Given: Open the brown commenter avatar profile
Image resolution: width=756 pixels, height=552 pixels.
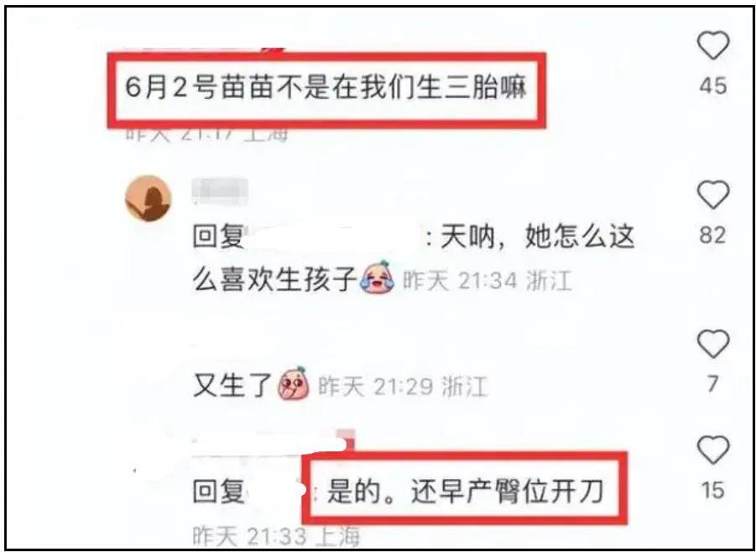Looking at the screenshot, I should [148, 198].
